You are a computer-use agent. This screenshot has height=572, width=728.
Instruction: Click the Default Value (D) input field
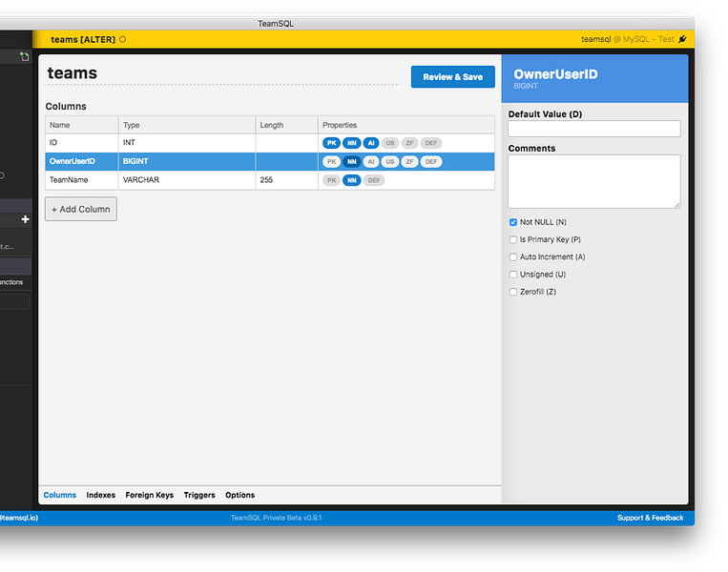click(x=594, y=129)
